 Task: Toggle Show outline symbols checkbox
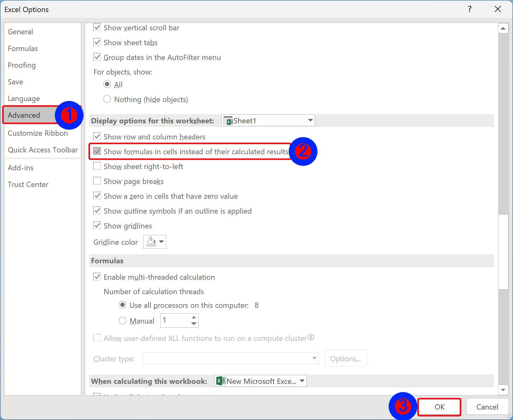pyautogui.click(x=97, y=210)
